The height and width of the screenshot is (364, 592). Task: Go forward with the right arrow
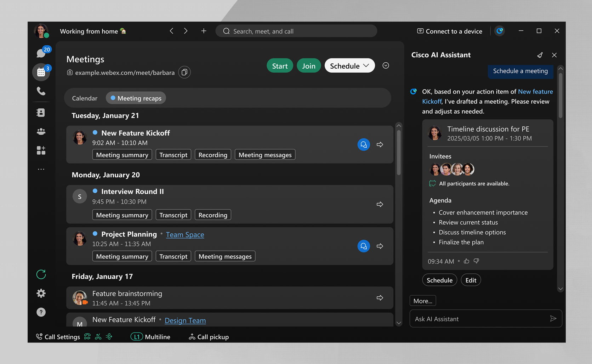[186, 31]
